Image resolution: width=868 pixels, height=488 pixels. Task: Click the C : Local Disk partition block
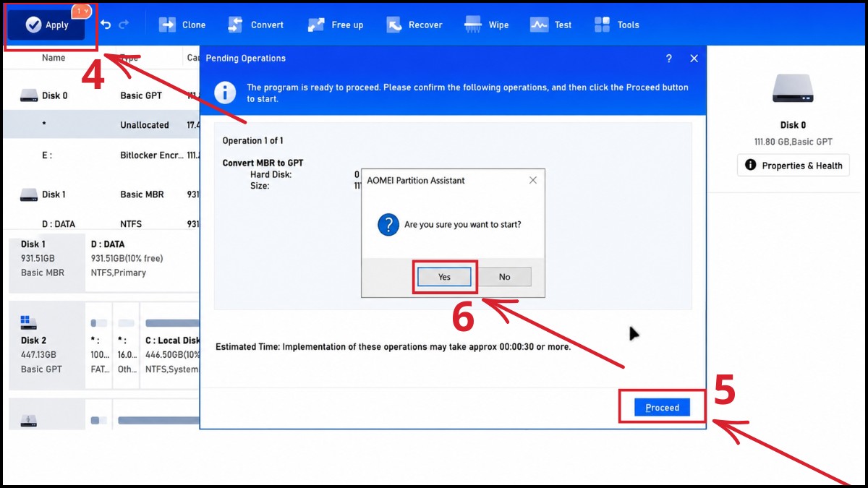tap(170, 346)
